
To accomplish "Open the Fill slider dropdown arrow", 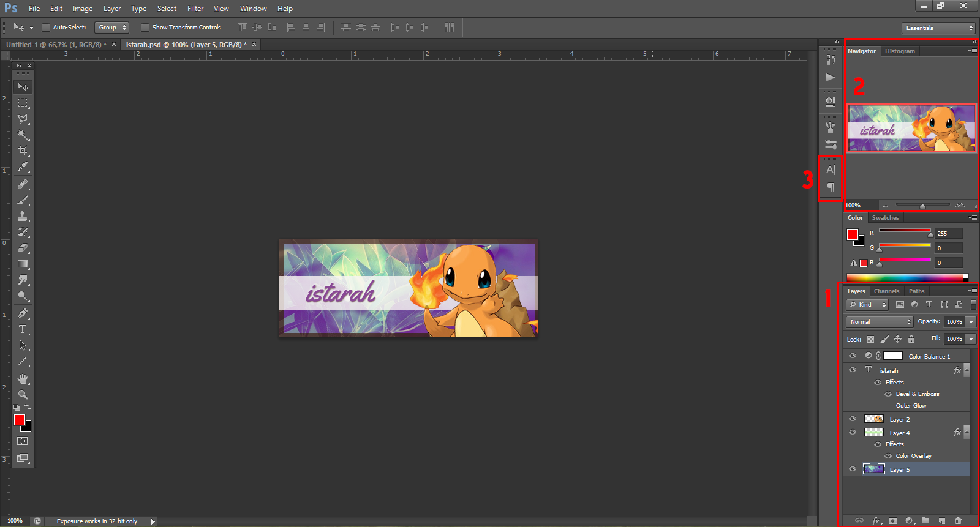I will point(971,338).
